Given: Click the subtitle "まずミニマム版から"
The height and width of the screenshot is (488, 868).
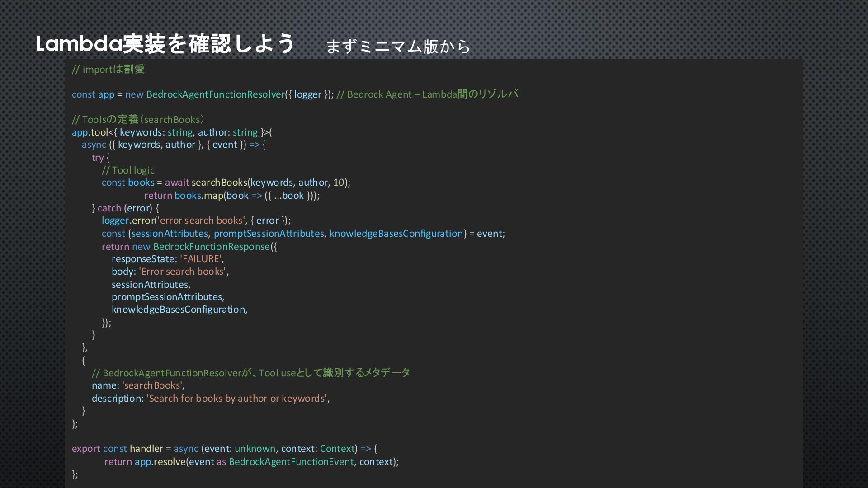Looking at the screenshot, I should (x=398, y=47).
